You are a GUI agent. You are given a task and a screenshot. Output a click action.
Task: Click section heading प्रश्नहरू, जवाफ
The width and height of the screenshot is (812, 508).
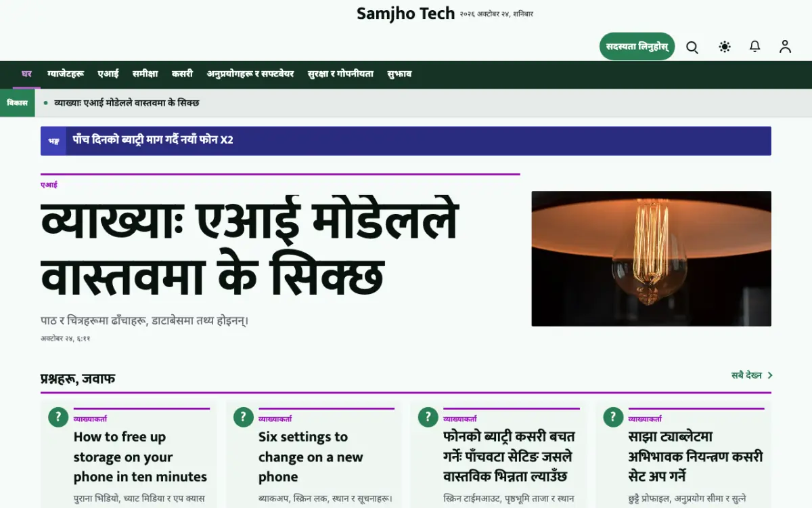[78, 379]
